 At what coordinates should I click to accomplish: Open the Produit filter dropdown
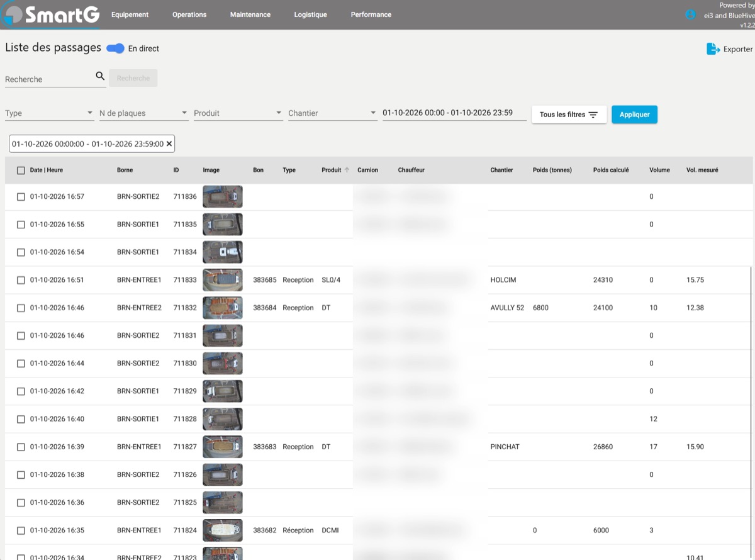pyautogui.click(x=238, y=113)
